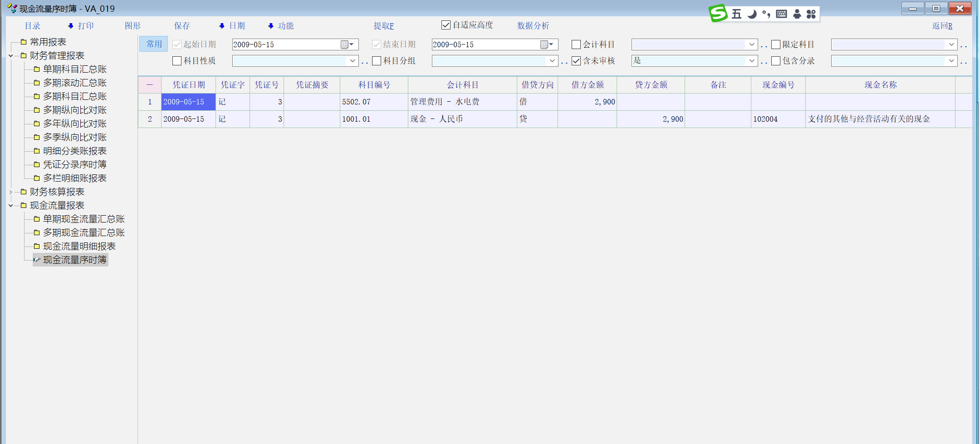Open 数据分析
The width and height of the screenshot is (980, 444).
(533, 26)
